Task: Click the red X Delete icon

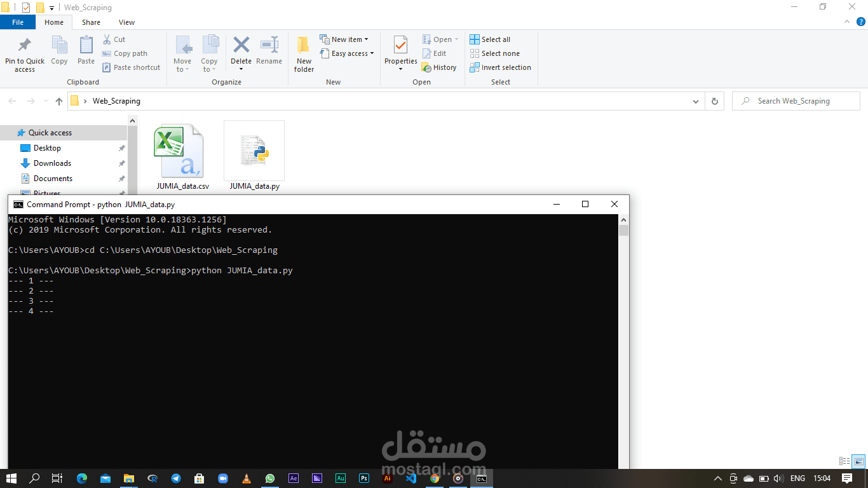Action: (241, 45)
